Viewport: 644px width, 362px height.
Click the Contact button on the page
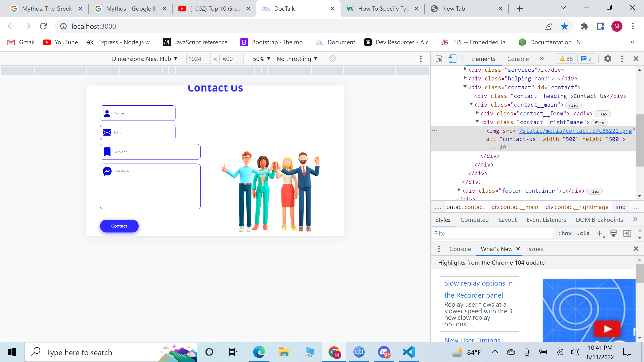pyautogui.click(x=119, y=226)
